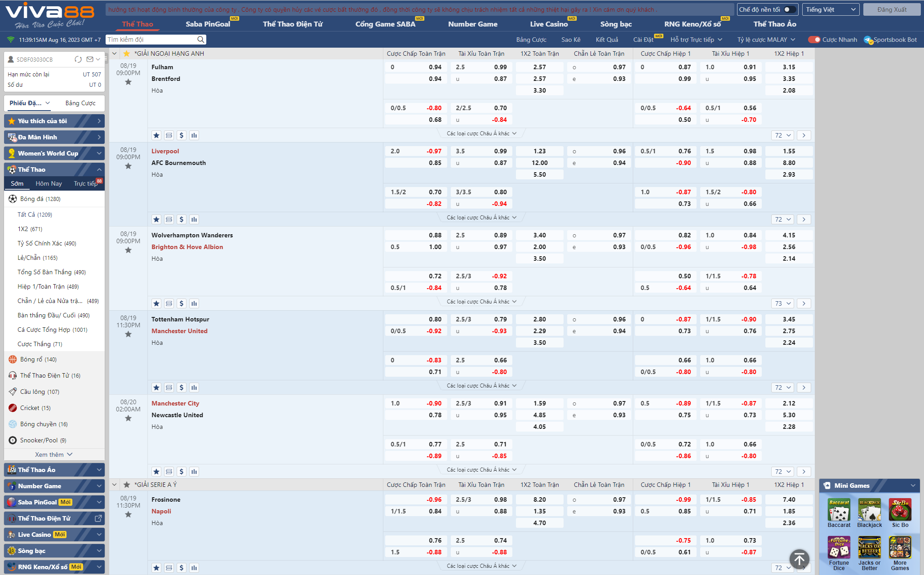Click the Sportsbook Bot Telegram icon
This screenshot has height=575, width=924.
[x=868, y=40]
